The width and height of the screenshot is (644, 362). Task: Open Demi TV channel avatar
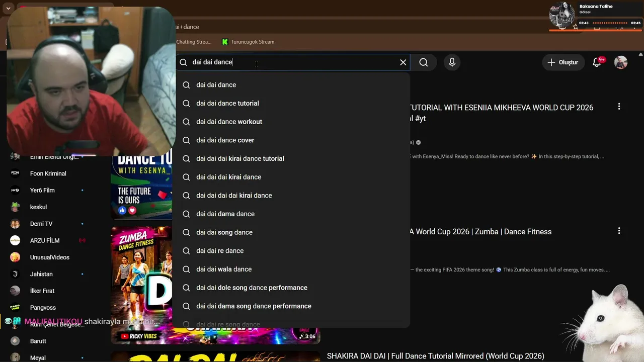coord(15,224)
